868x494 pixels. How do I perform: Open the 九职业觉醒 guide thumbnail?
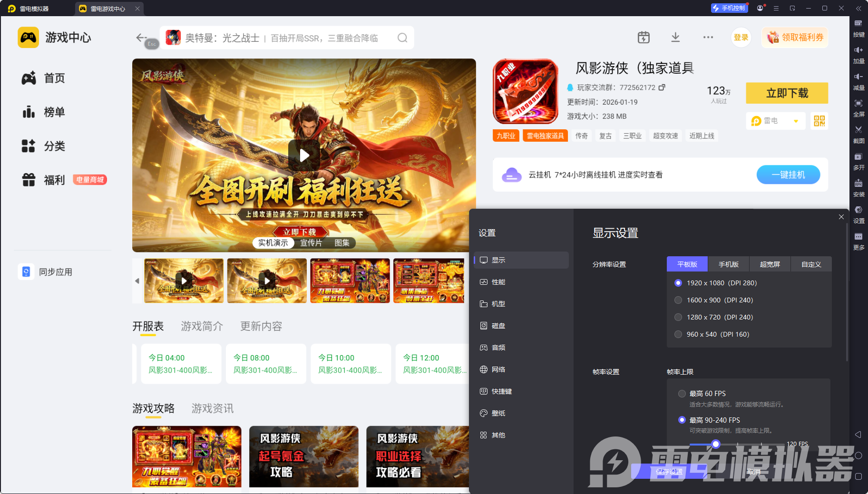pos(187,456)
